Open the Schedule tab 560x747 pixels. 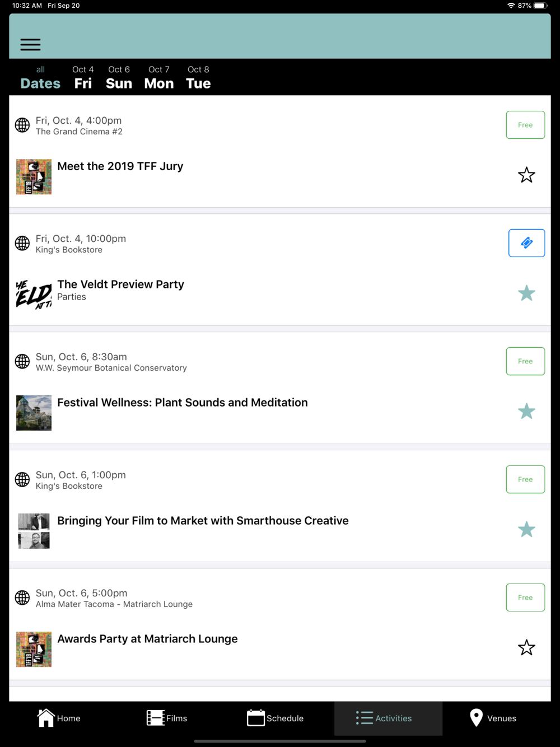[275, 718]
